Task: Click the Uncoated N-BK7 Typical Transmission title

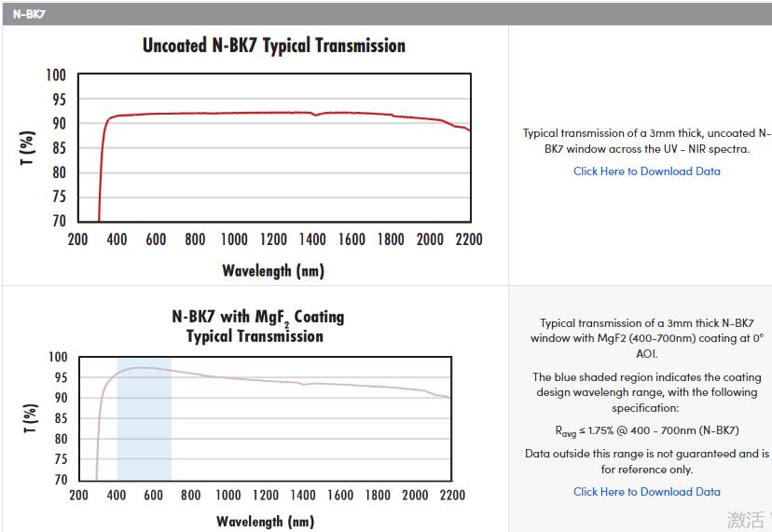Action: point(273,46)
